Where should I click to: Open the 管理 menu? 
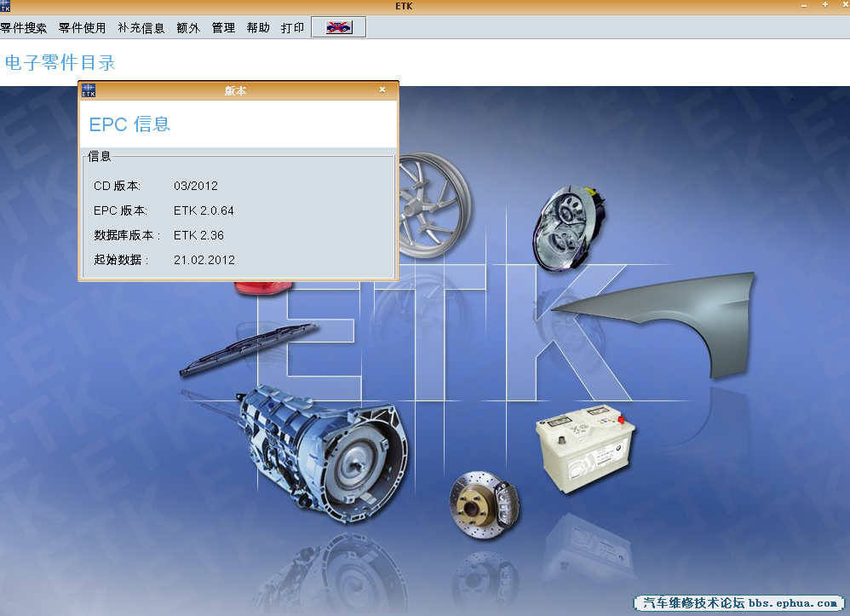point(223,27)
